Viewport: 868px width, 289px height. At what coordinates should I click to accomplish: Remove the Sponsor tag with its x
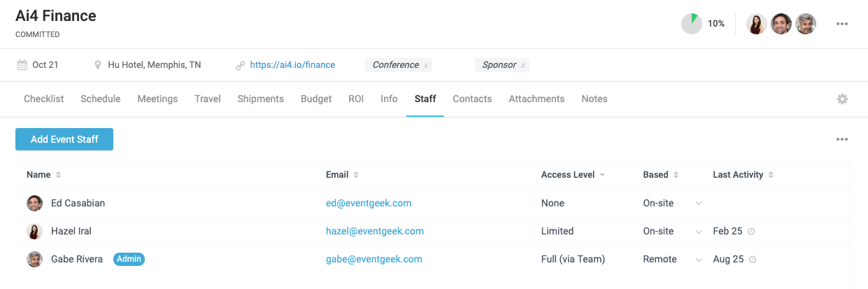(523, 65)
